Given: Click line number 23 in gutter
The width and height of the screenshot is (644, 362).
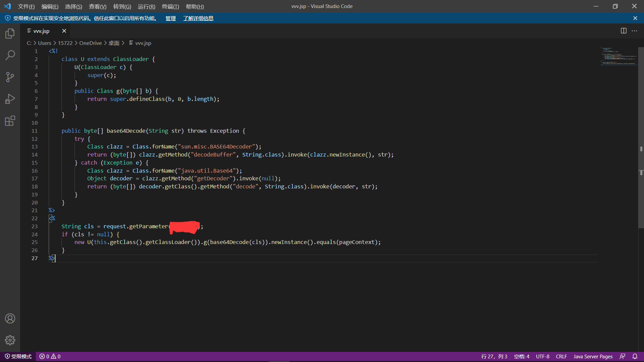Looking at the screenshot, I should (x=35, y=226).
